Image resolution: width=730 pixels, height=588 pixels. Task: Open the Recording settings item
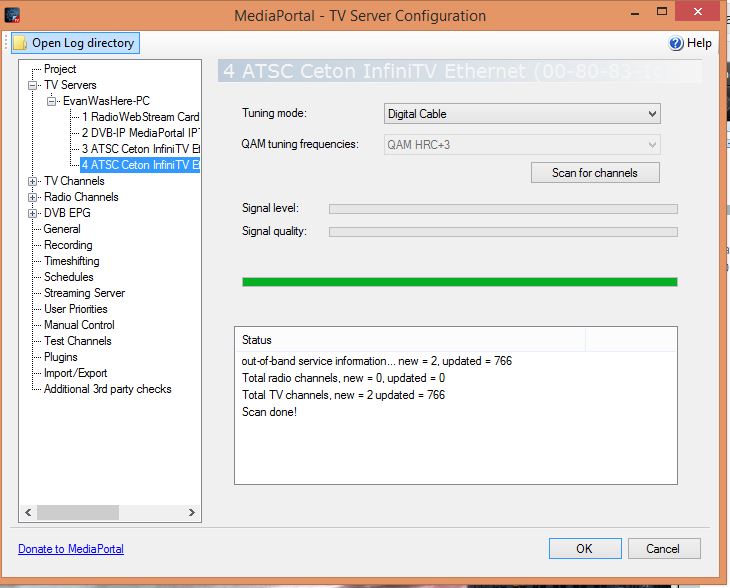tap(68, 245)
